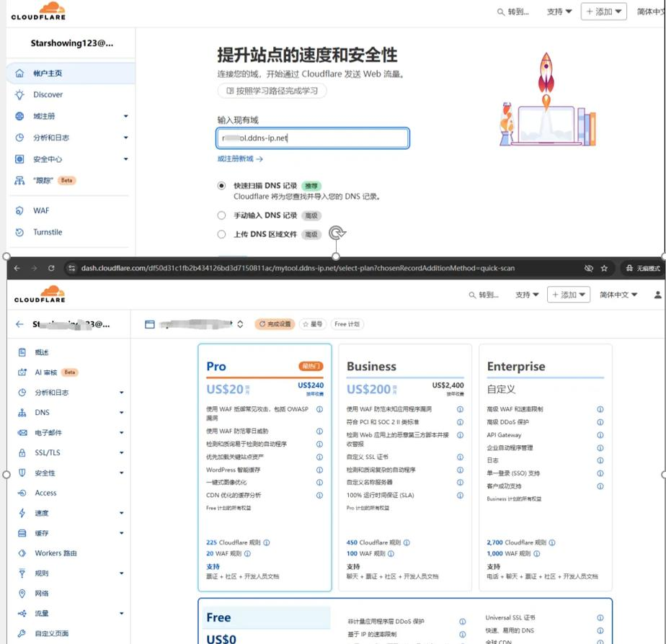
Task: Click the 流量 sidebar icon
Action: pyautogui.click(x=22, y=614)
